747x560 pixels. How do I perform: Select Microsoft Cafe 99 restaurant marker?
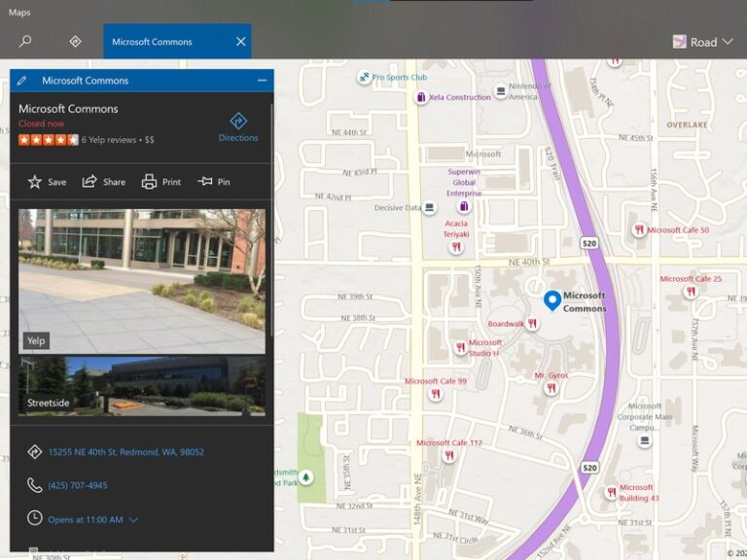436,394
